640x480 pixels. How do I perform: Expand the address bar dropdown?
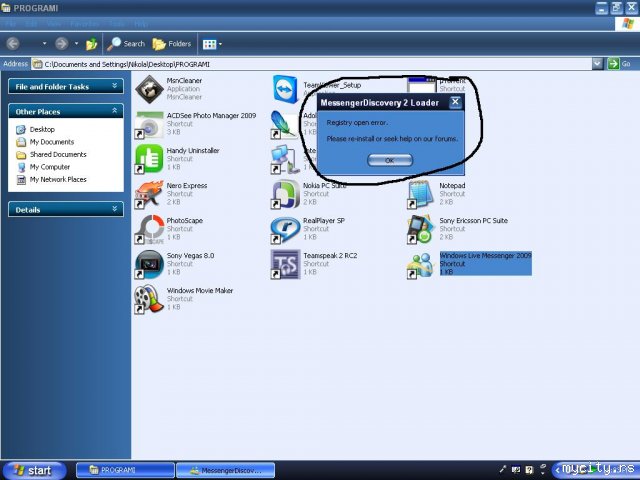click(x=598, y=64)
